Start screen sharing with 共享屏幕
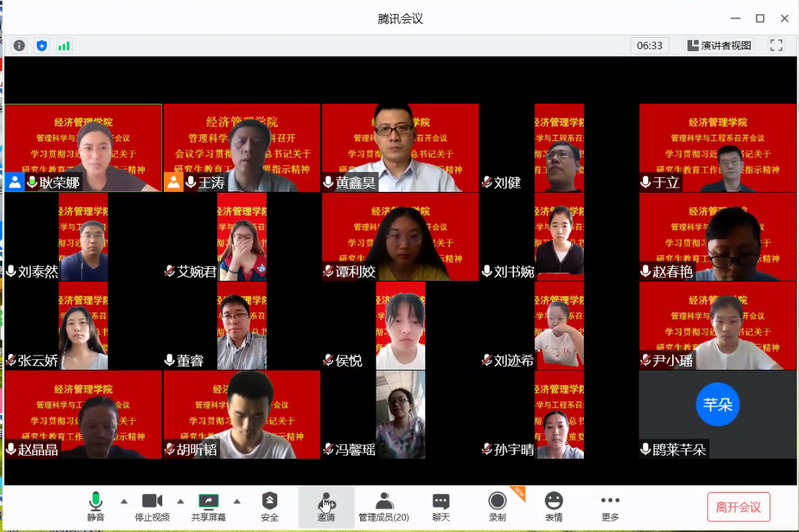 click(x=208, y=505)
